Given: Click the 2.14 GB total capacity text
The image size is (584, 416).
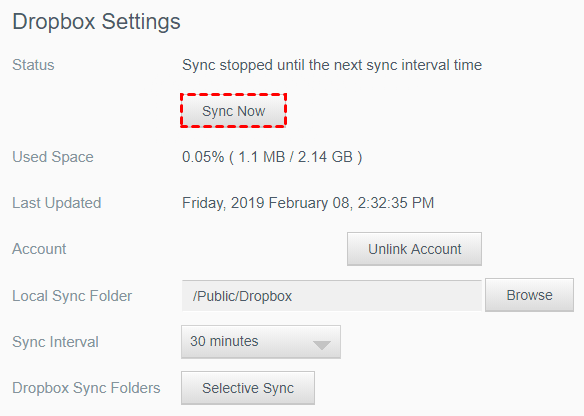Looking at the screenshot, I should (325, 157).
